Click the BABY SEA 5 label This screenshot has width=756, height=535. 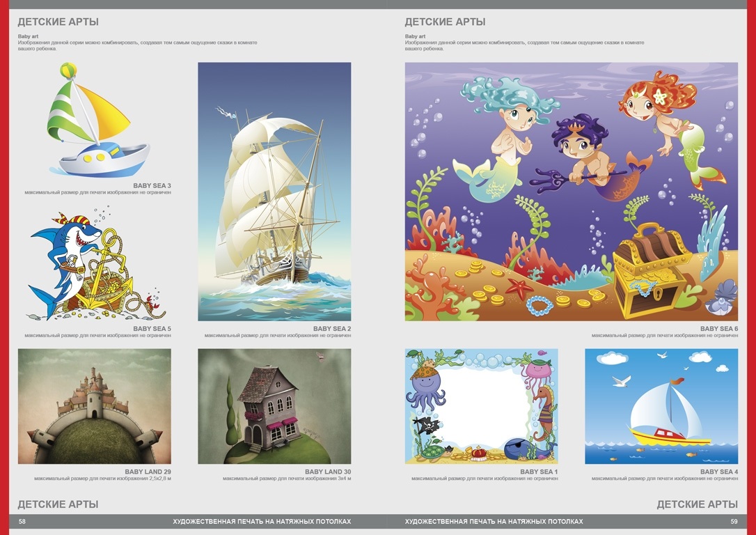pyautogui.click(x=152, y=329)
